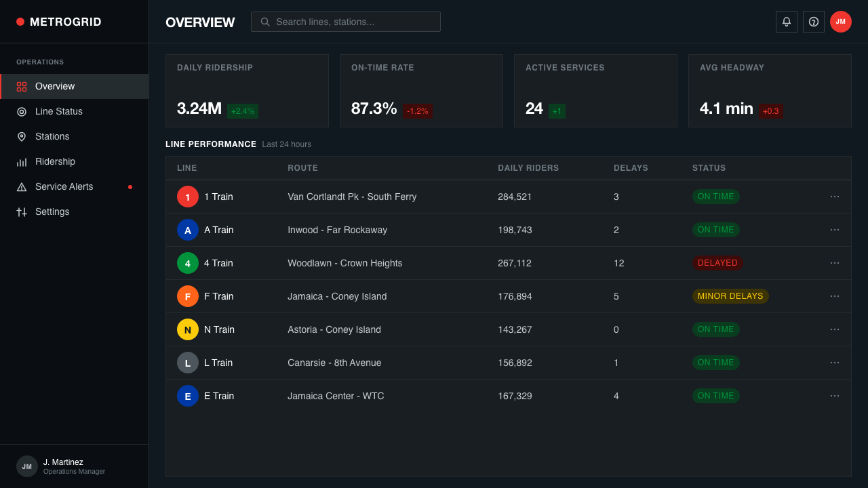Click the yellow N Train line badge

point(188,329)
